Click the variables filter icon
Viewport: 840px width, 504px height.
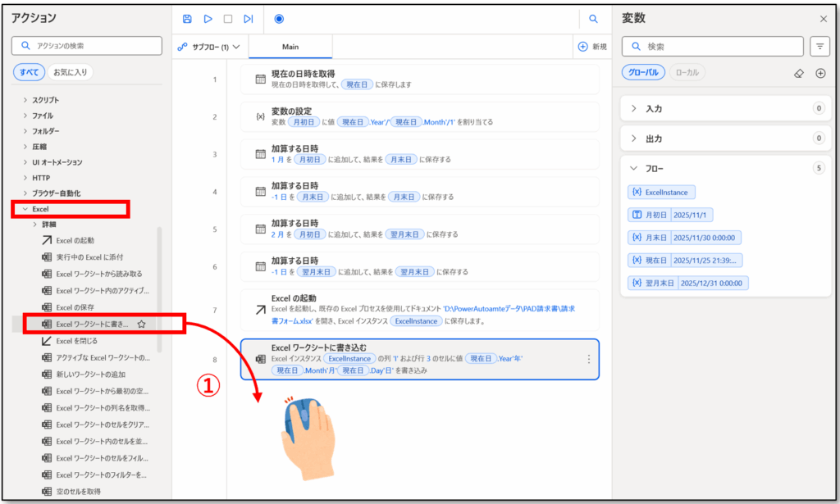(819, 46)
